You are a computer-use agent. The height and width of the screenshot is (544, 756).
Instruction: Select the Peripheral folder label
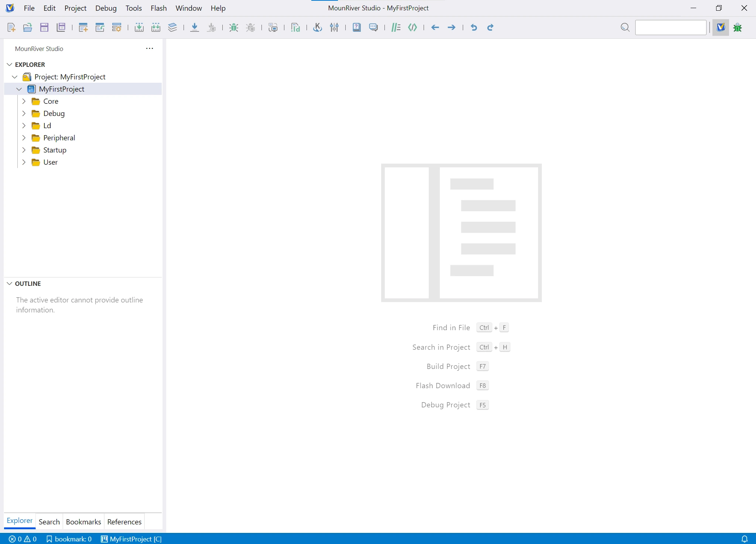[x=59, y=138]
